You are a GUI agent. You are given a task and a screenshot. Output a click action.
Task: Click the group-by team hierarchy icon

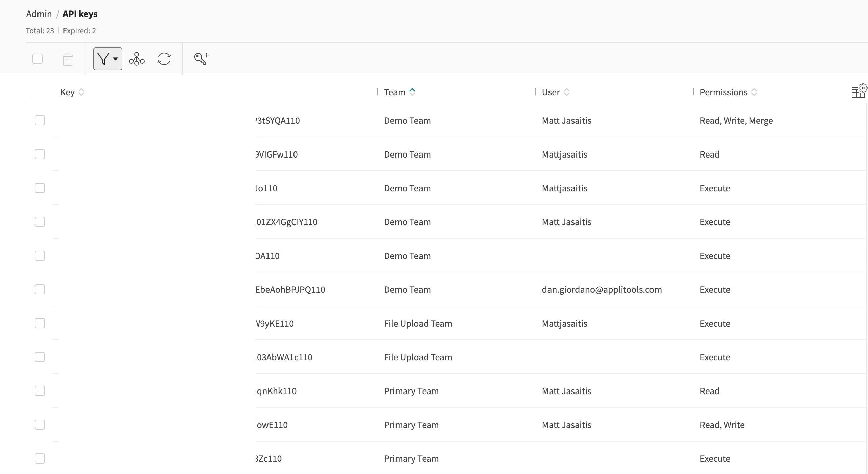(x=137, y=59)
